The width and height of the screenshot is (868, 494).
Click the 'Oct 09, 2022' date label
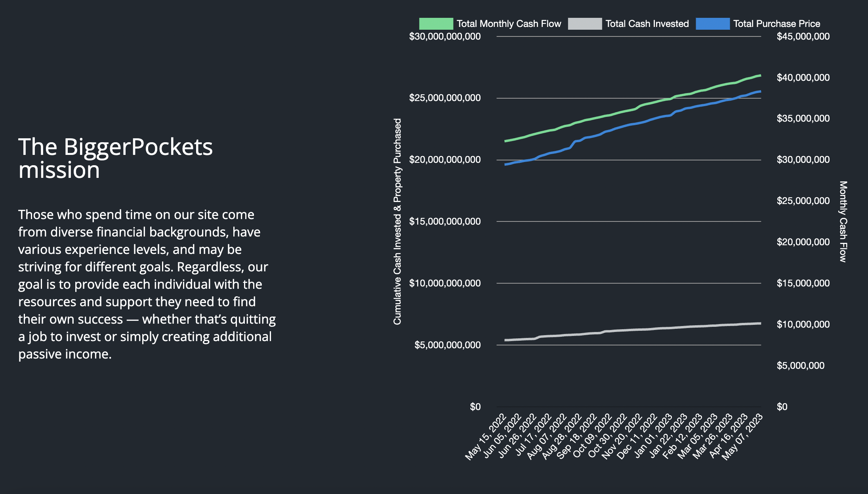click(x=592, y=436)
